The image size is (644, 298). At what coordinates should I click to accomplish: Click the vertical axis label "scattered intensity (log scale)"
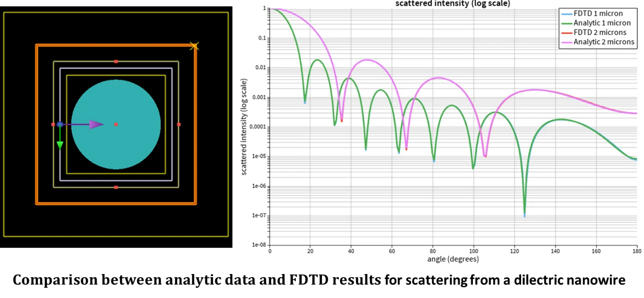244,127
